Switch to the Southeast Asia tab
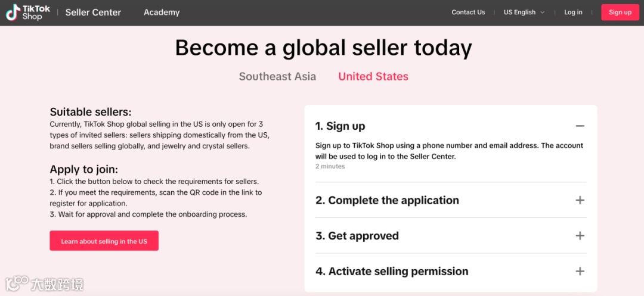The width and height of the screenshot is (644, 296). click(x=277, y=76)
